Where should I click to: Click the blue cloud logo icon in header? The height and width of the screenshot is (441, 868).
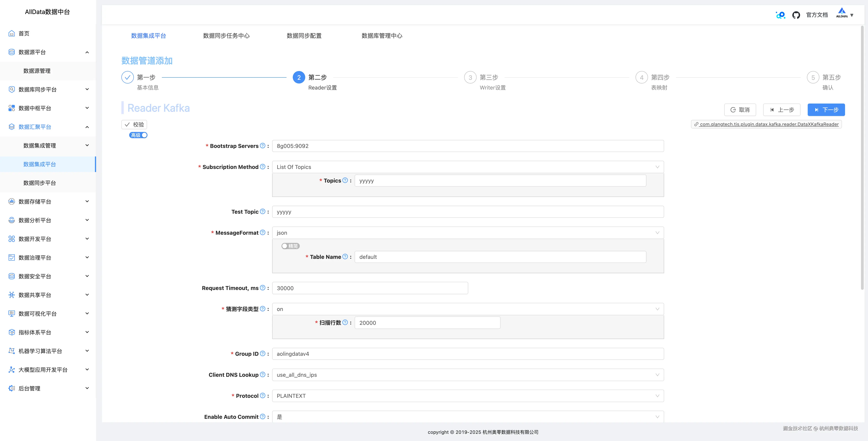click(x=780, y=15)
